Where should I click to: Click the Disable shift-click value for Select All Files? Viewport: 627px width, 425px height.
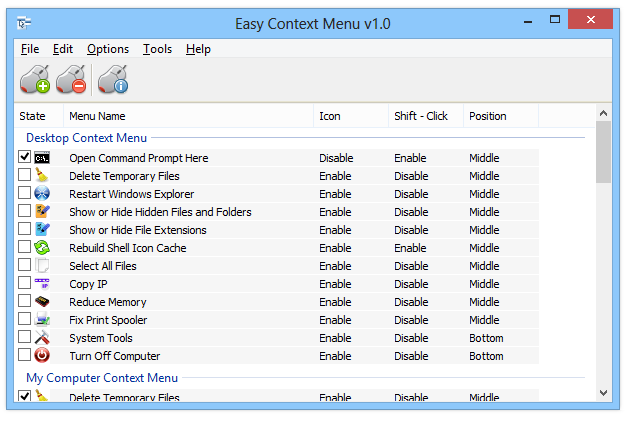coord(411,266)
